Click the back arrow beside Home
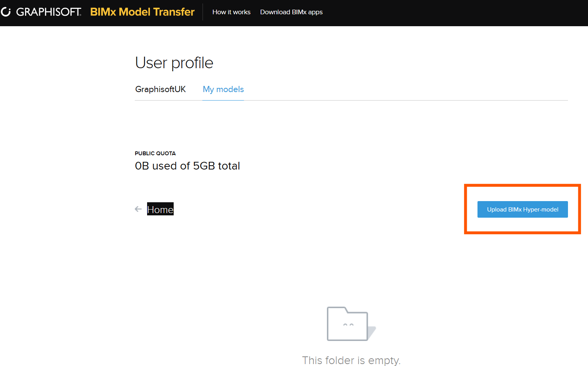This screenshot has width=588, height=366. (138, 209)
